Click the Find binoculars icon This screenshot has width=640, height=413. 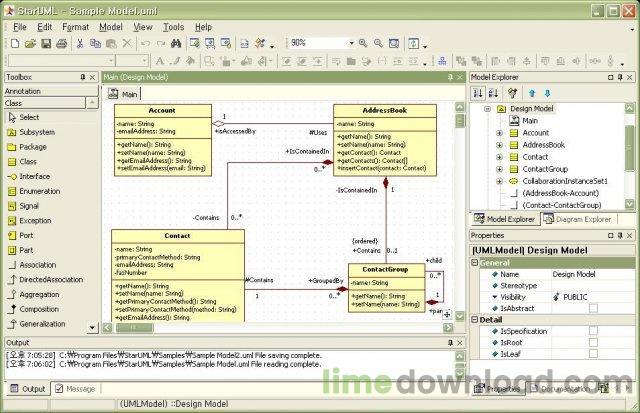(176, 43)
